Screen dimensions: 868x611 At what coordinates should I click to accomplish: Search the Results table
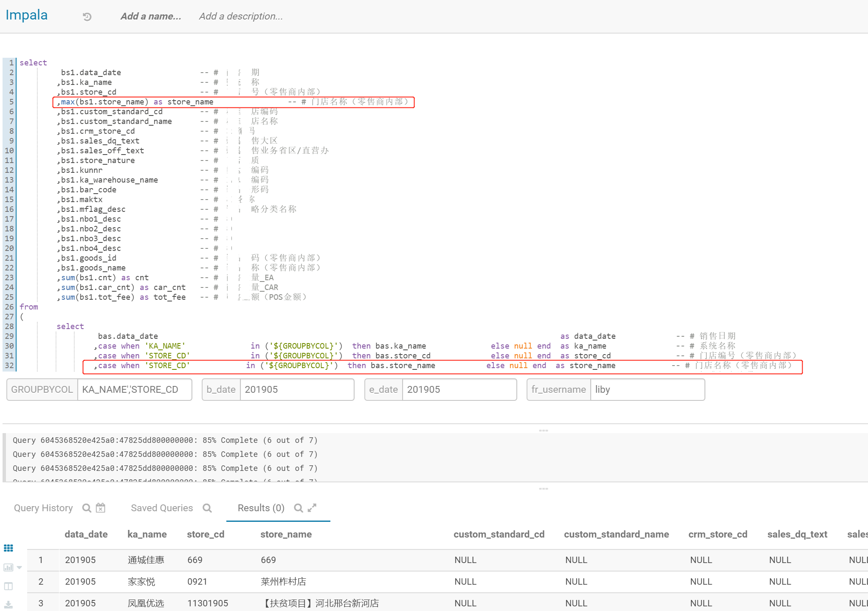tap(299, 508)
